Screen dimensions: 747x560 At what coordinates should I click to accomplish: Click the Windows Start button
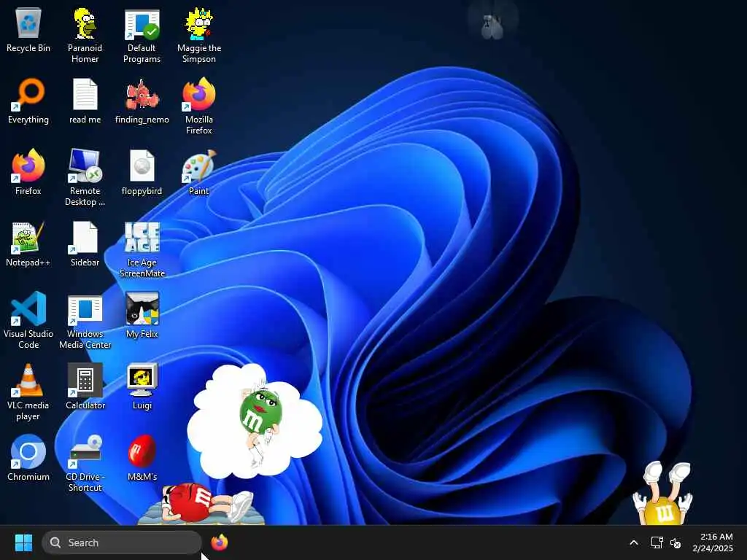point(23,542)
